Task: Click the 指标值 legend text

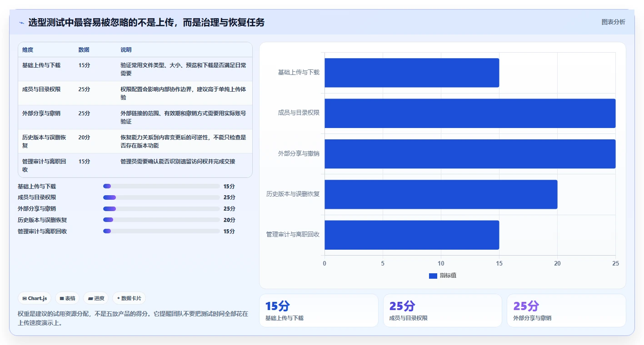Action: tap(448, 276)
